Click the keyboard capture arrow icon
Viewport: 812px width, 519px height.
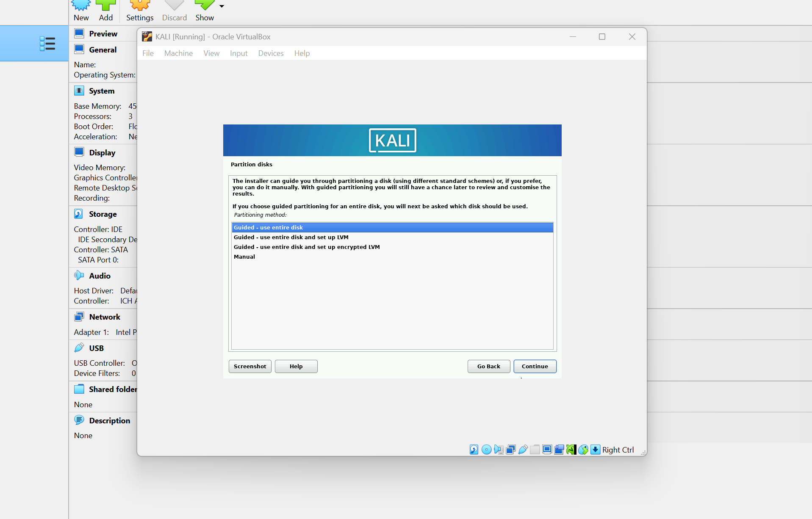[x=595, y=450]
